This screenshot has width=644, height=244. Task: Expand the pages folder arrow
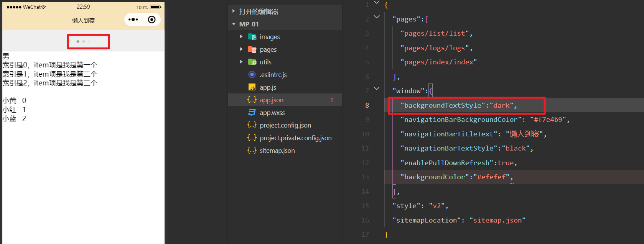tap(241, 49)
